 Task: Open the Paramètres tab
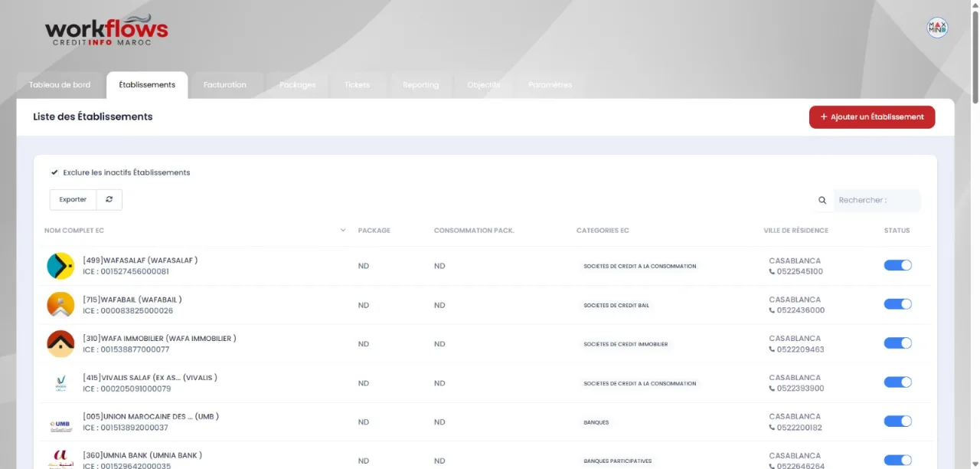(550, 85)
